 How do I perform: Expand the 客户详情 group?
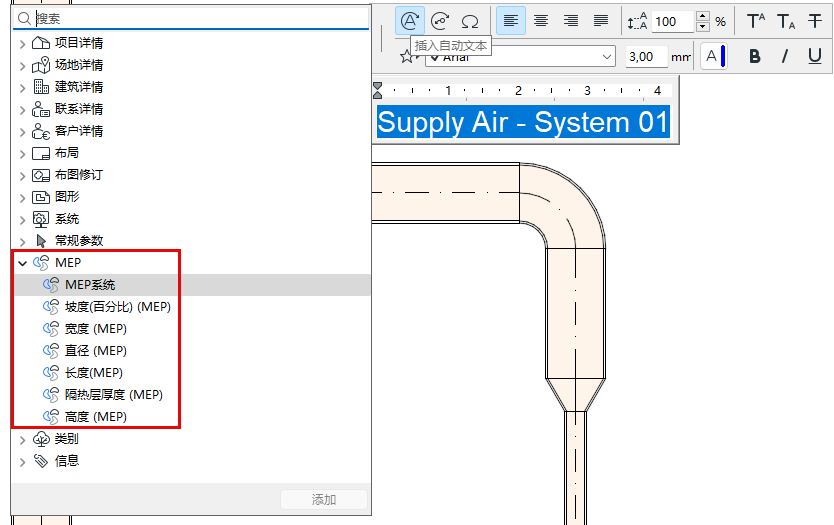pos(22,132)
